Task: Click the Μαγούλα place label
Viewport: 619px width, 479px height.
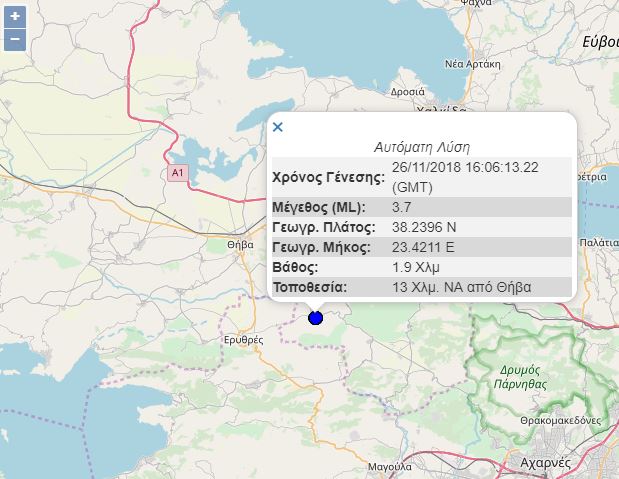Action: coord(390,467)
